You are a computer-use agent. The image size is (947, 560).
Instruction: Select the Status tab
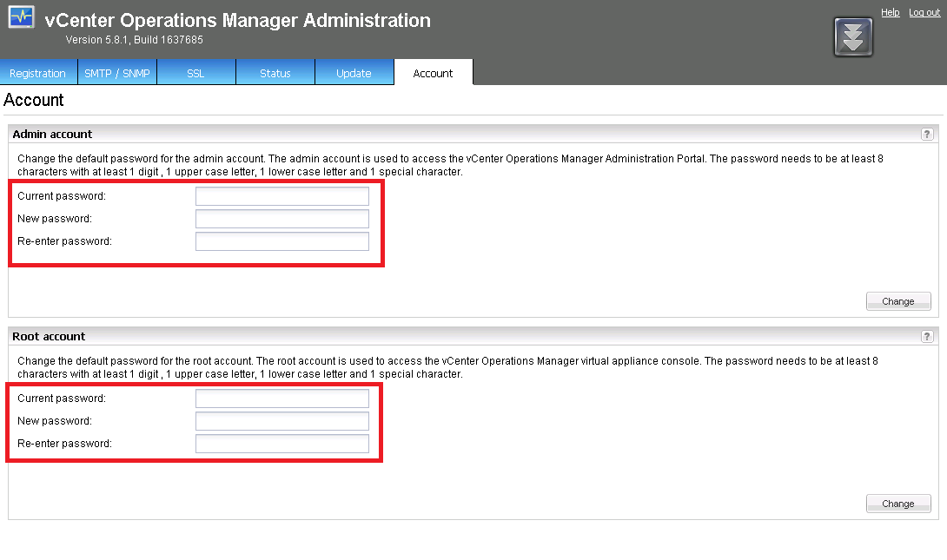(275, 72)
